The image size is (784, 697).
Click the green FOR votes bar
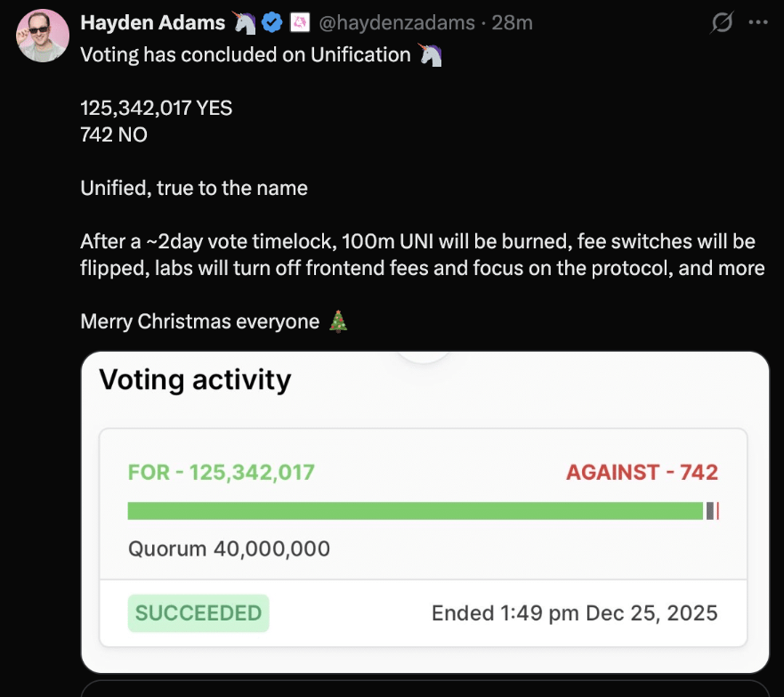point(415,511)
